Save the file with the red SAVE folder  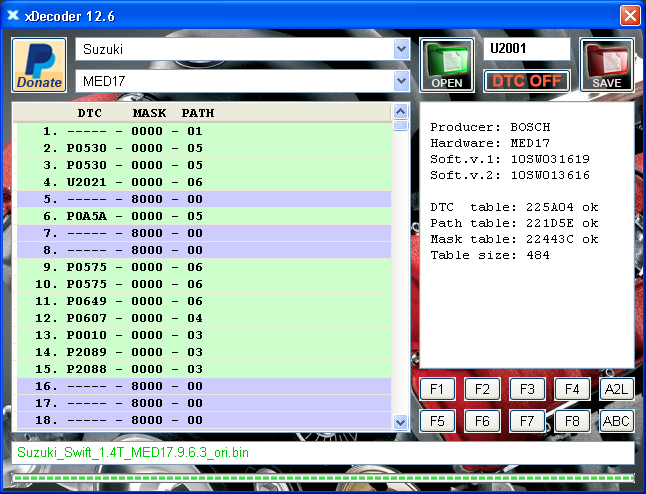click(607, 65)
